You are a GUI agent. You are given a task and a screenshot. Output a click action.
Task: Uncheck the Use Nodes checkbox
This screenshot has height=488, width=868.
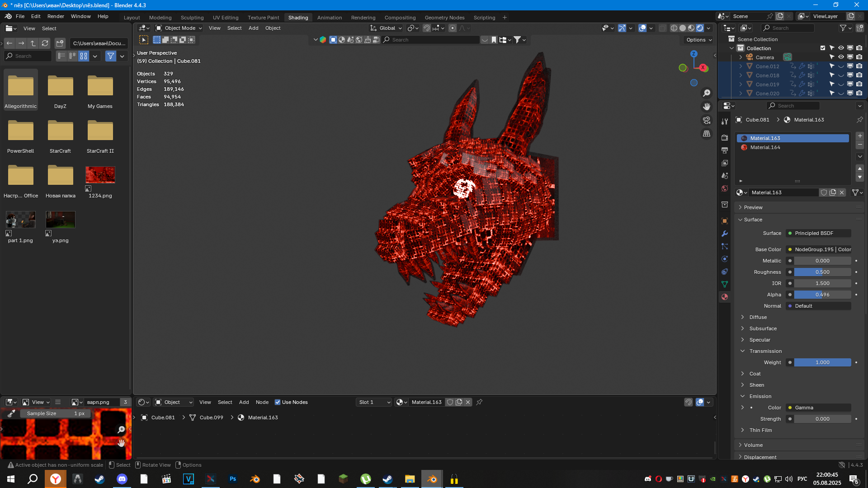click(278, 402)
